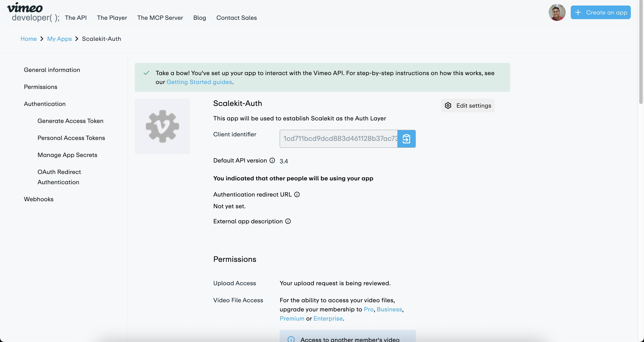644x342 pixels.
Task: Click the info icon next to Default API version
Action: [272, 161]
